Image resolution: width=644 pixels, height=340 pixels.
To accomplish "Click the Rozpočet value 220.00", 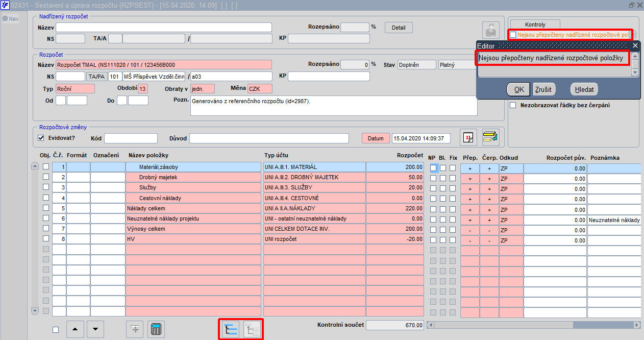I will point(395,208).
